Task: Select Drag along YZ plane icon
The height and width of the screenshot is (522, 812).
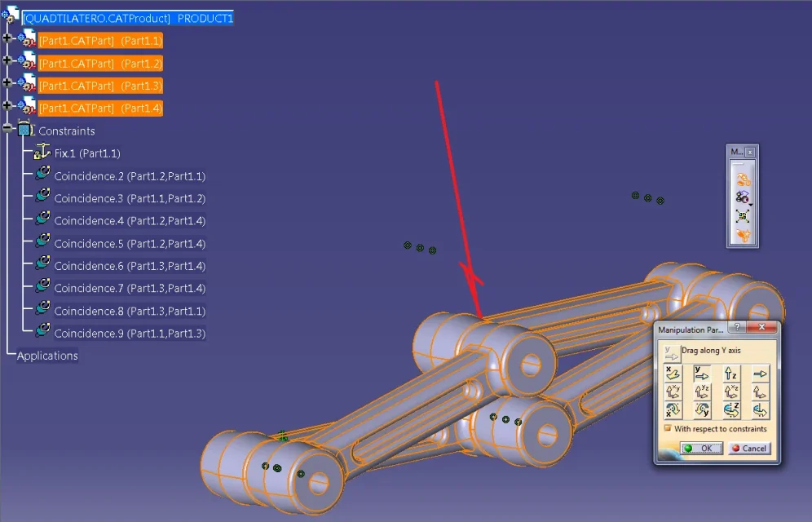Action: click(x=702, y=392)
